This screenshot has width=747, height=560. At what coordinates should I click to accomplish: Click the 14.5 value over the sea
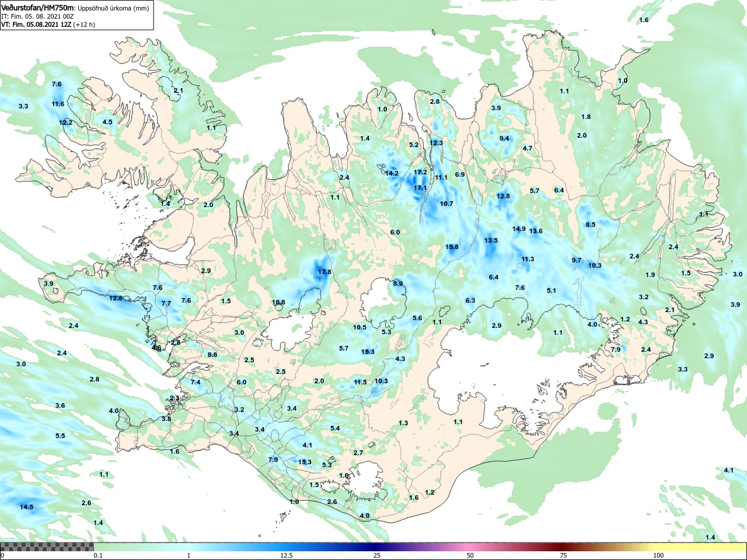(26, 507)
